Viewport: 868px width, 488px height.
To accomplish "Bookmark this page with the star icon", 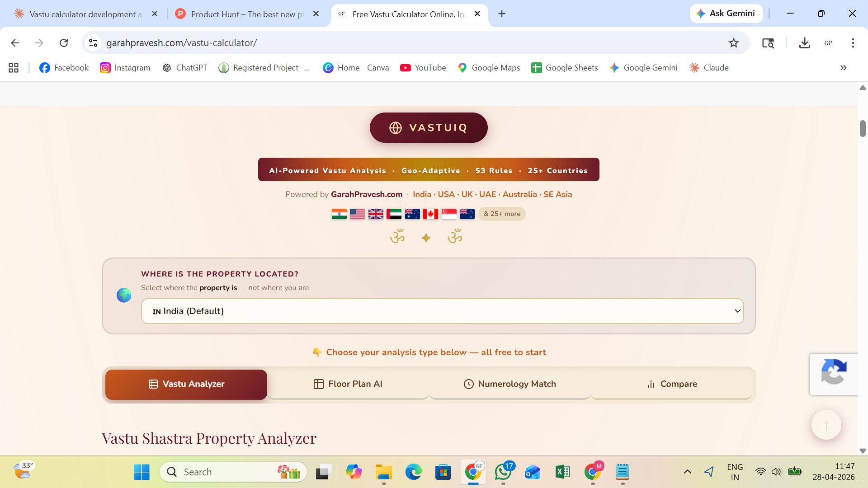I will 733,43.
